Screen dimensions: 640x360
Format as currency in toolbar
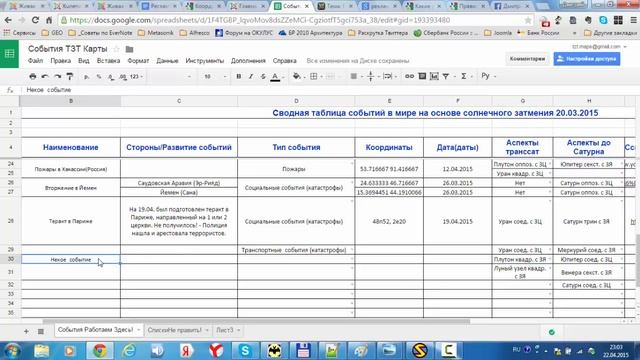point(86,77)
